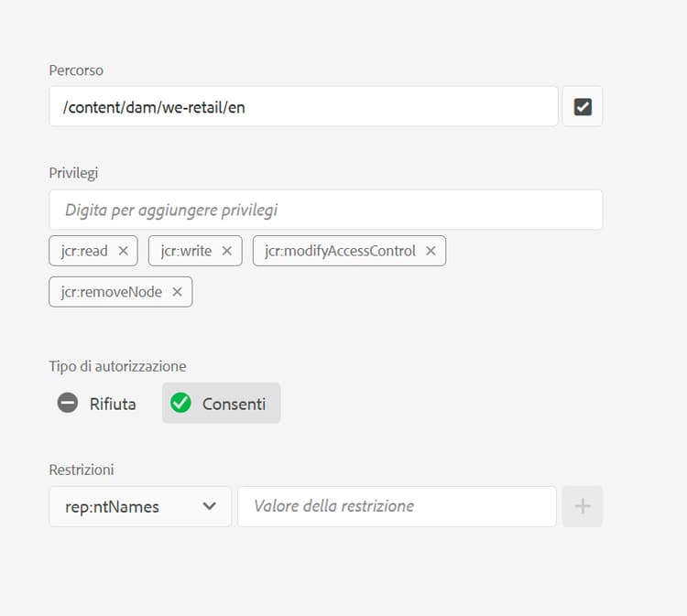Click the 'Valore della restrizione' input
Viewport: 687px width, 616px height.
point(396,506)
